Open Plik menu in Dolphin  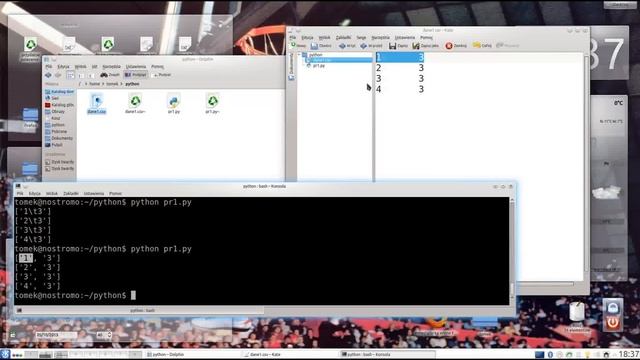[49, 67]
